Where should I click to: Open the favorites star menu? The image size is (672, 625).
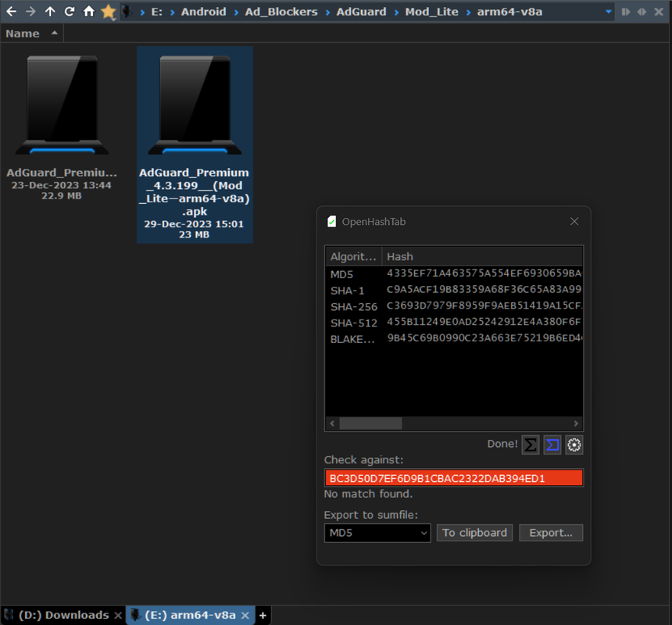[x=109, y=12]
